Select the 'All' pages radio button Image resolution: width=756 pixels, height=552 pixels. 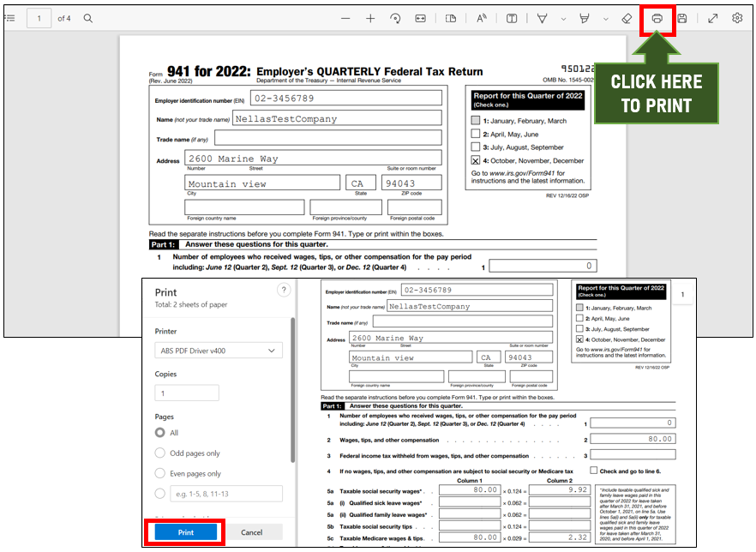click(160, 433)
